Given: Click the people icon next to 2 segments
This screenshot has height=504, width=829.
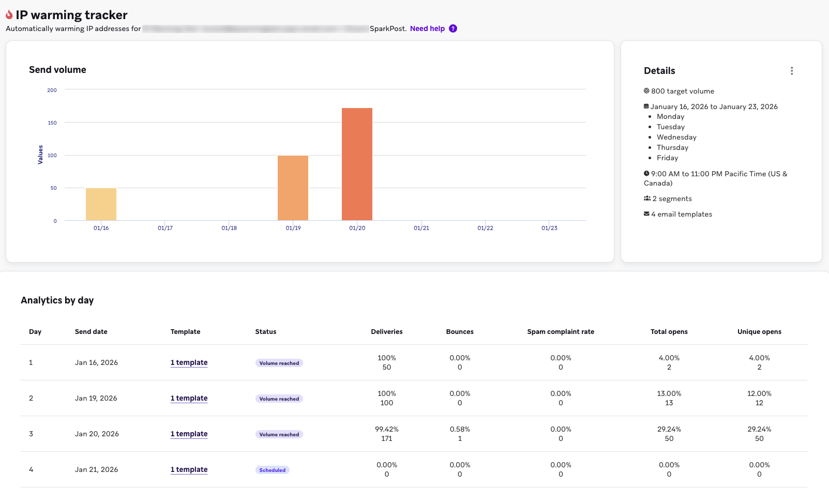Looking at the screenshot, I should pyautogui.click(x=647, y=198).
